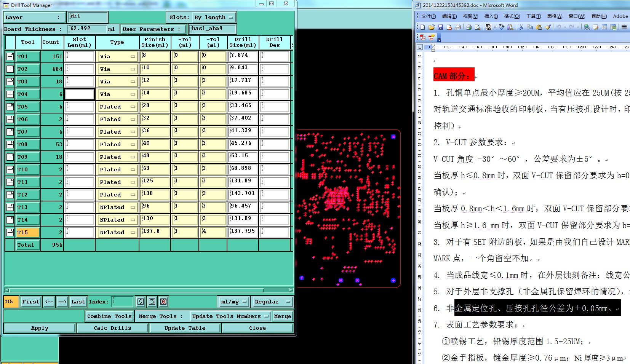Open 编辑(E) menu in Word

[x=449, y=16]
